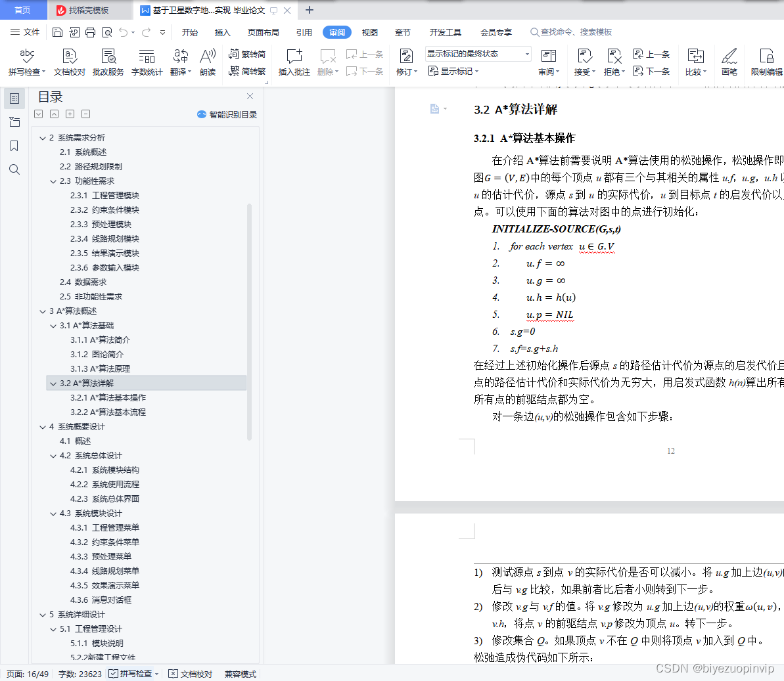784x681 pixels.
Task: Open 翻译 translate tool
Action: 181,62
